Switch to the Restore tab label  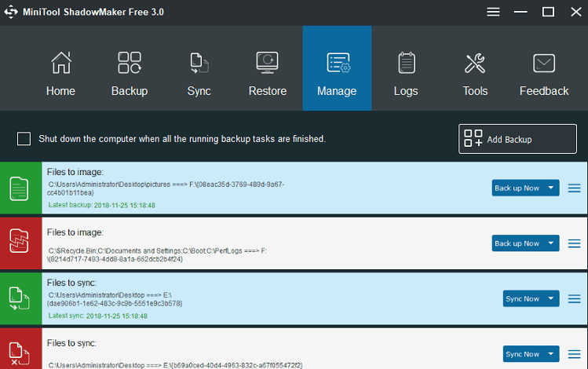pos(268,91)
